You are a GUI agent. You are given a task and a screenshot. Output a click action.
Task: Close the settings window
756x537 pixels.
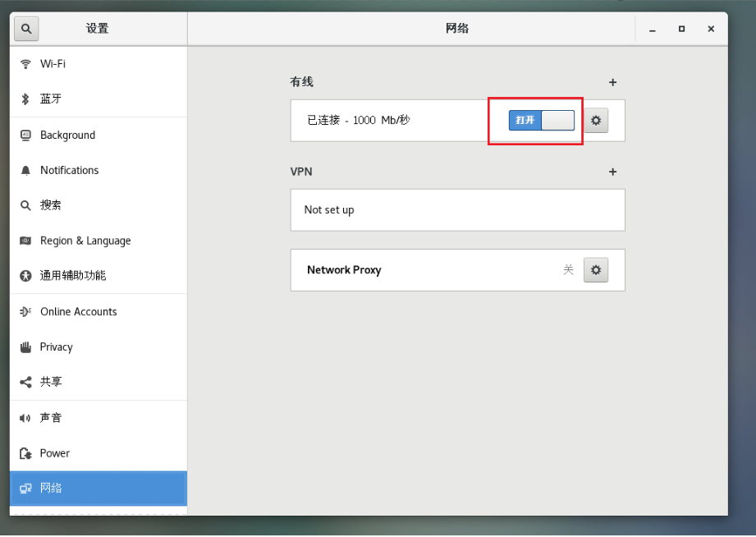(x=711, y=29)
